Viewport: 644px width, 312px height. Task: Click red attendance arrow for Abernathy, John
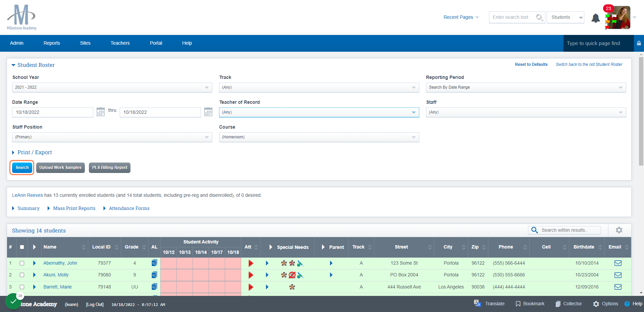(x=251, y=263)
